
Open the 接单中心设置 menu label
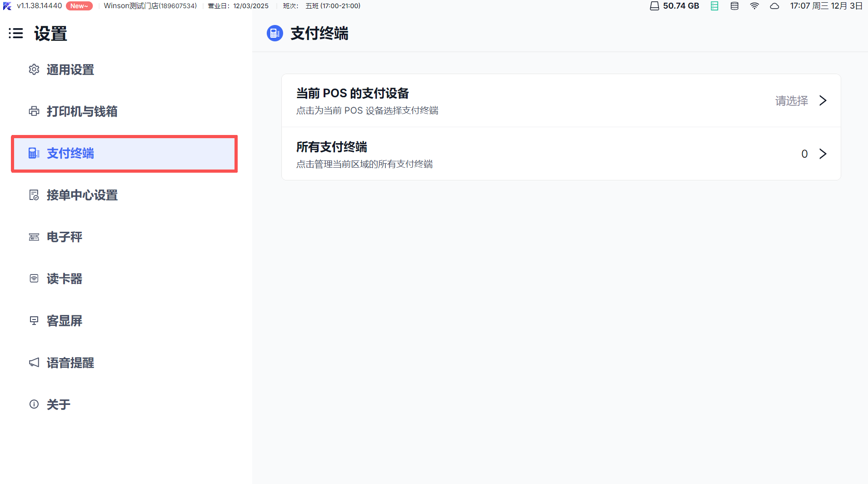[82, 195]
